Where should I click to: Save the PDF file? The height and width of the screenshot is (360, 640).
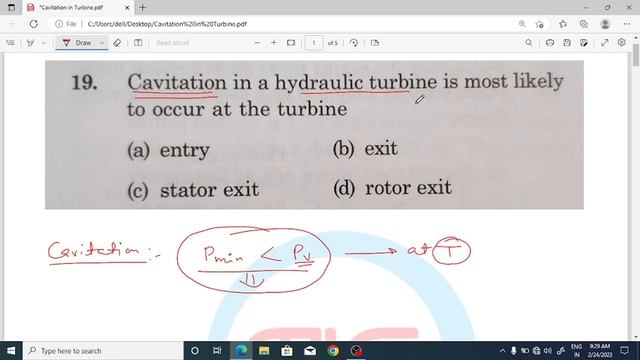pos(567,42)
